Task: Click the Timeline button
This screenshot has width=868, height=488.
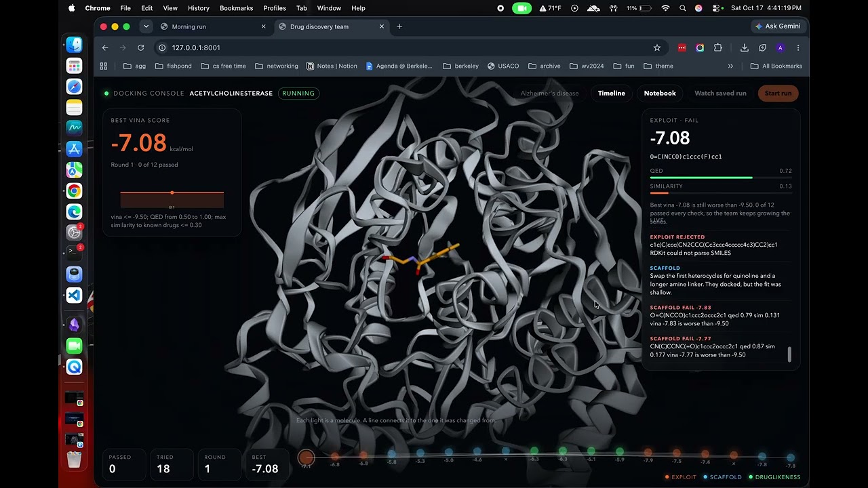Action: click(611, 93)
